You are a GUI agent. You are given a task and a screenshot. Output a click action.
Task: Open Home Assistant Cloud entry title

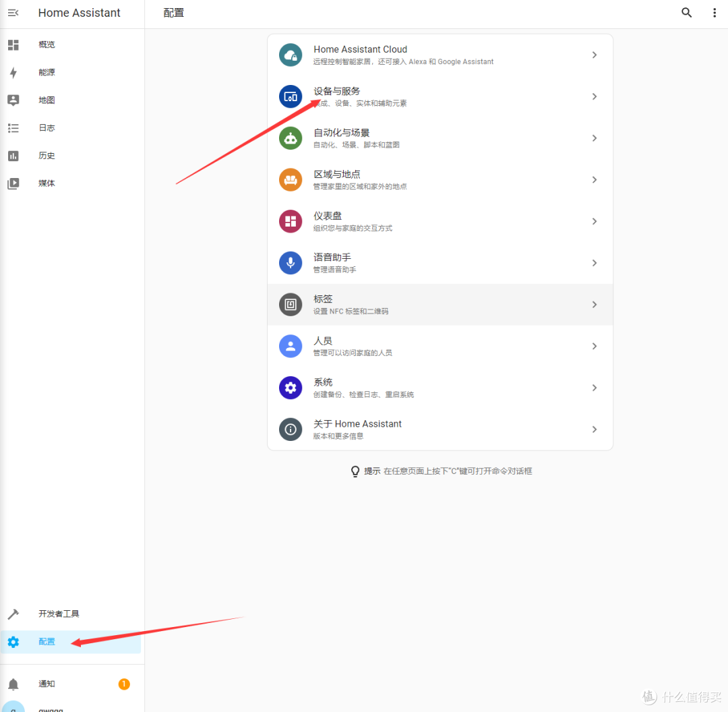point(360,49)
